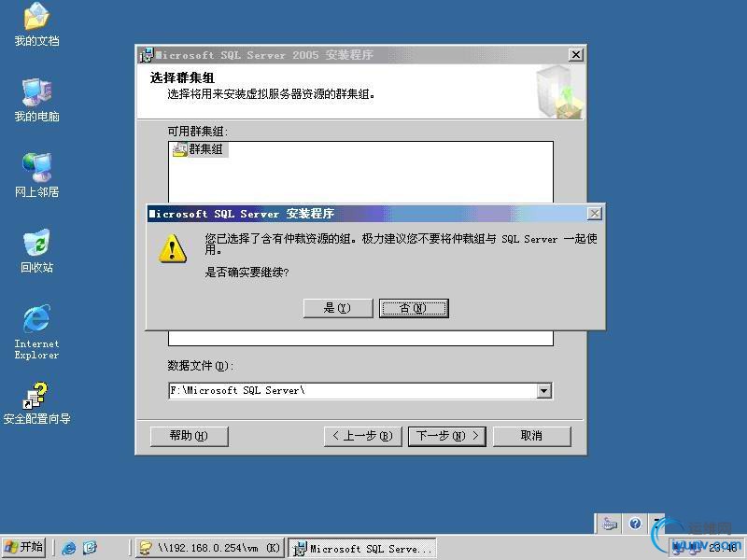Open the 数据文件 path dropdown arrow
This screenshot has height=560, width=747.
[x=543, y=391]
